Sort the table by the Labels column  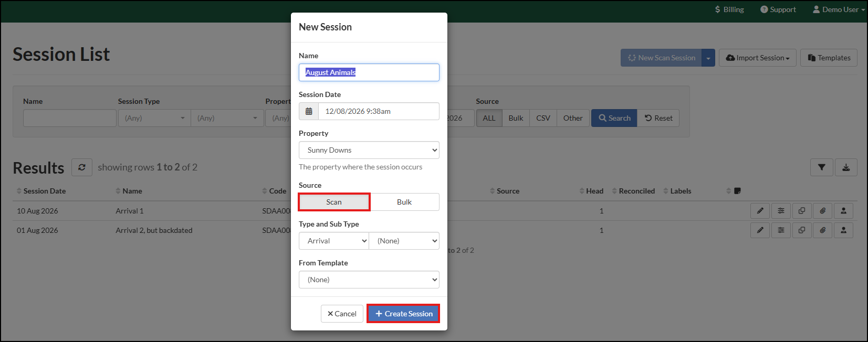coord(677,191)
